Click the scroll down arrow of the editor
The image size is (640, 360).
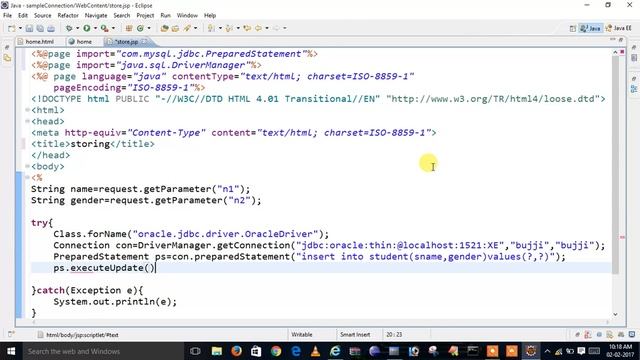click(x=615, y=314)
